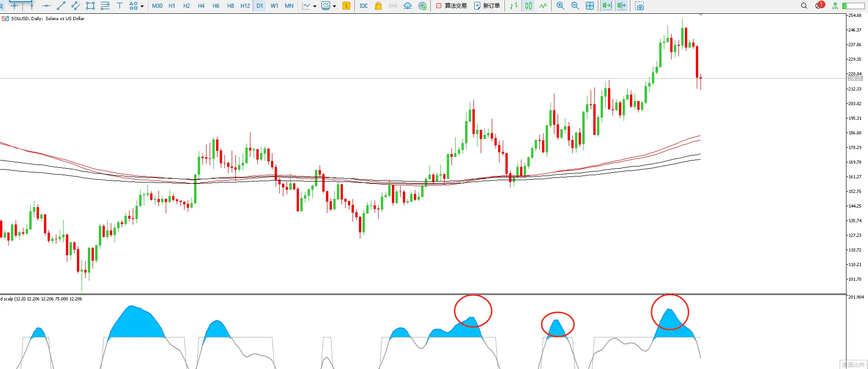Click the SOLUSD Daily chart title
This screenshot has height=369, width=868.
tap(48, 19)
